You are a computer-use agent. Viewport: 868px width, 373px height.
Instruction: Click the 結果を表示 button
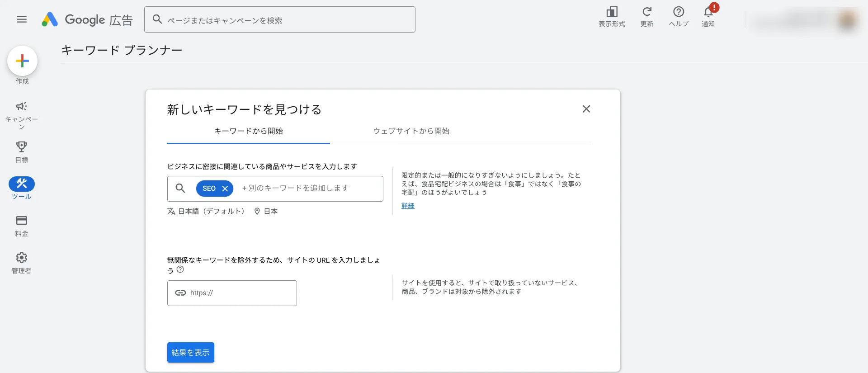[x=191, y=353]
